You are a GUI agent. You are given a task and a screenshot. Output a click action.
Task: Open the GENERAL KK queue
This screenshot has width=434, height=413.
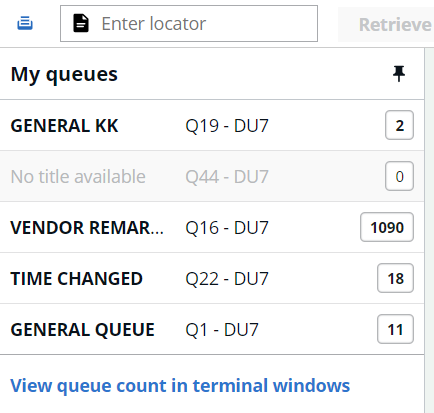pos(212,125)
